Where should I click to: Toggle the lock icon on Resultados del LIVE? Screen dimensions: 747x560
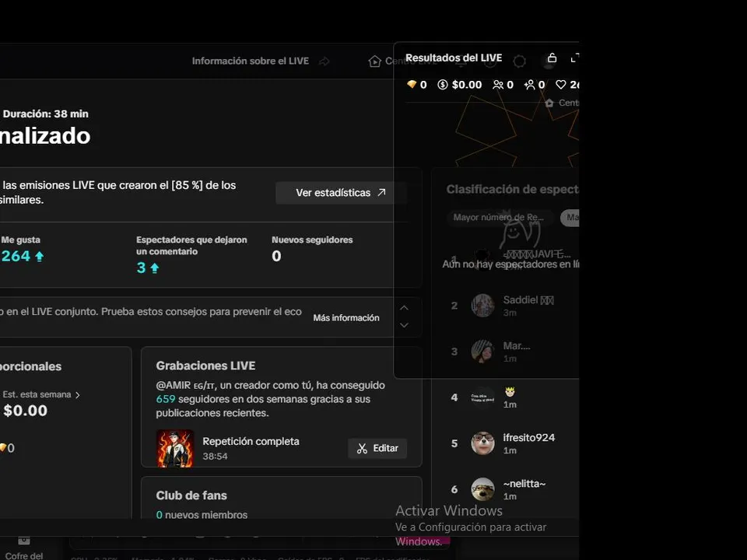(552, 58)
